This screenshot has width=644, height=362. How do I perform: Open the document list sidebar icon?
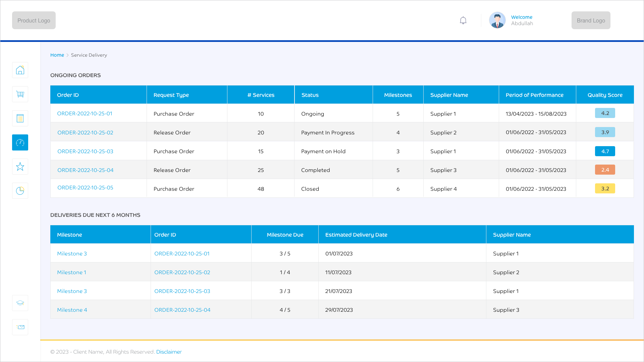click(x=20, y=118)
